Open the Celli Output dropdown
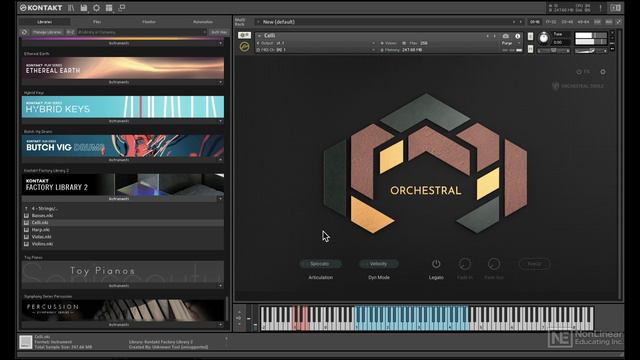This screenshot has height=360, width=640. point(316,43)
